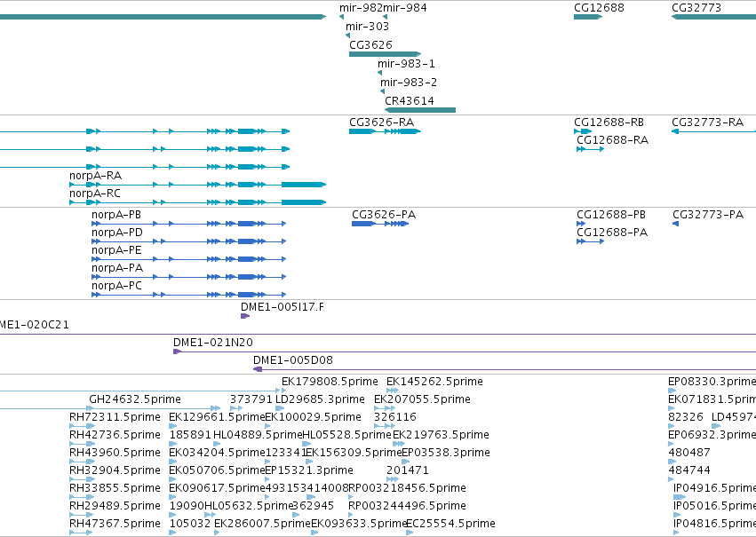Select the CG12688-PA protein label
The width and height of the screenshot is (756, 537).
tap(612, 233)
